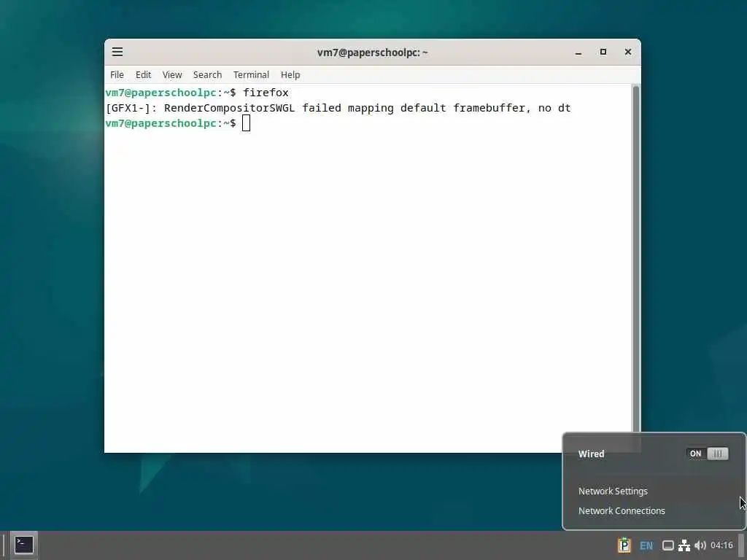This screenshot has height=560, width=747.
Task: Open the Help menu
Action: [290, 75]
